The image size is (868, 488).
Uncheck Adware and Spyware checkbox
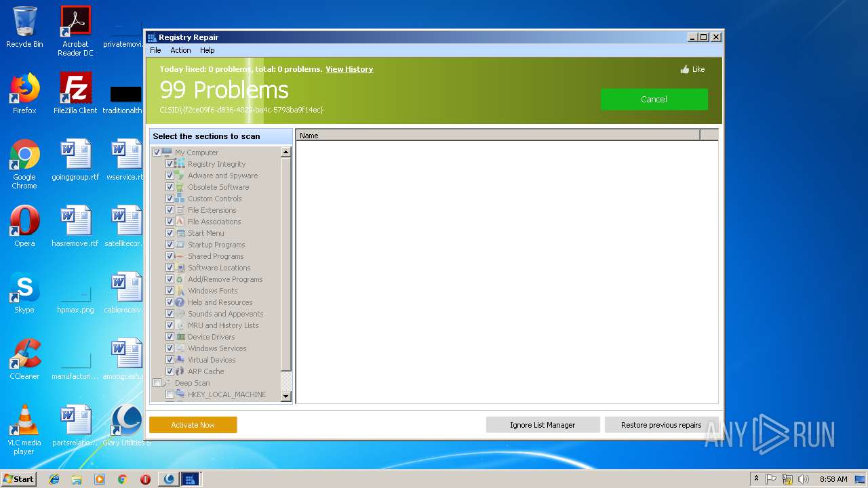coord(170,176)
